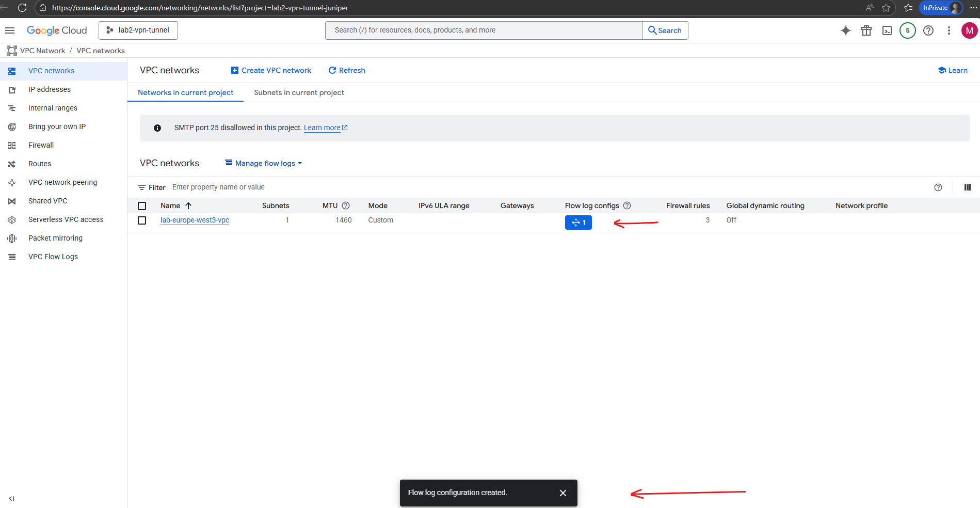This screenshot has width=980, height=508.
Task: Open browser settings and more ellipsis
Action: pyautogui.click(x=973, y=8)
